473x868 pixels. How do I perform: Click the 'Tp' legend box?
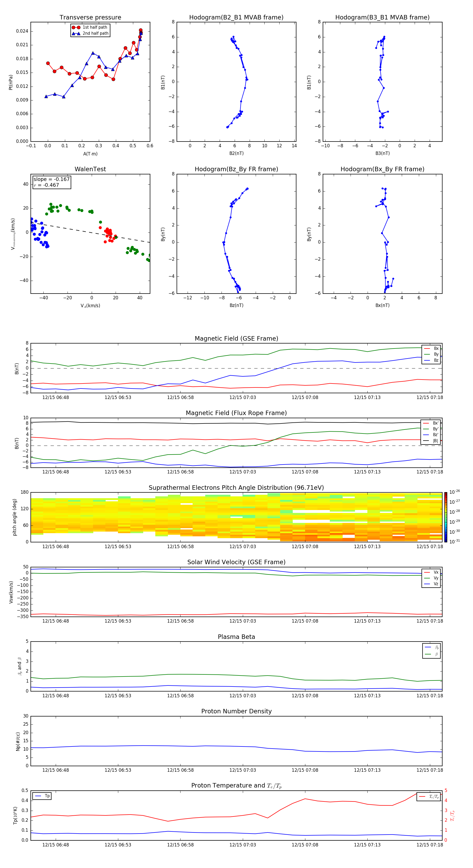click(x=42, y=796)
